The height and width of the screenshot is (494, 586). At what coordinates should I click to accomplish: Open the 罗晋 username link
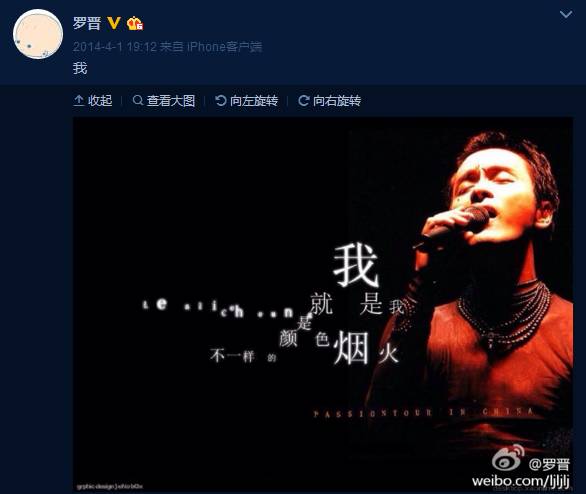point(87,23)
